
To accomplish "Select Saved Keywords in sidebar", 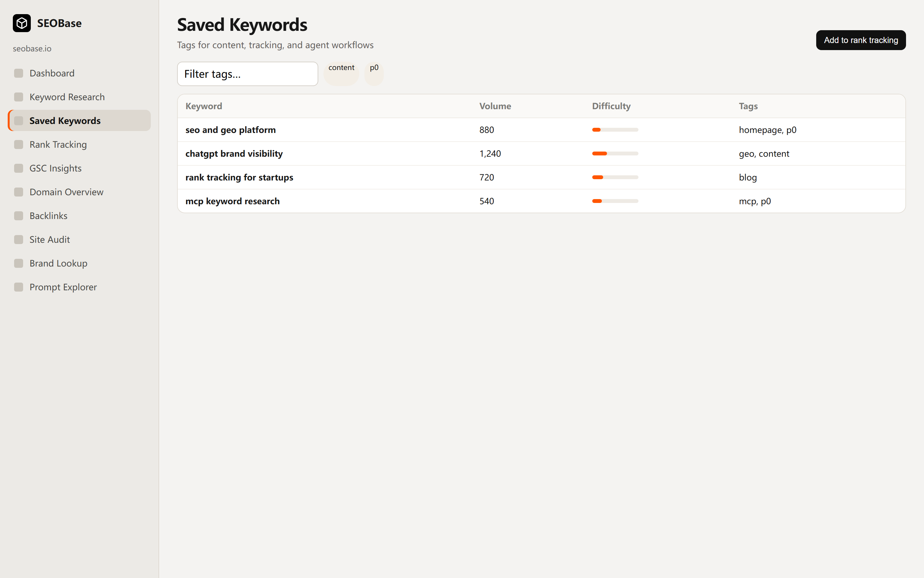I will pyautogui.click(x=80, y=120).
